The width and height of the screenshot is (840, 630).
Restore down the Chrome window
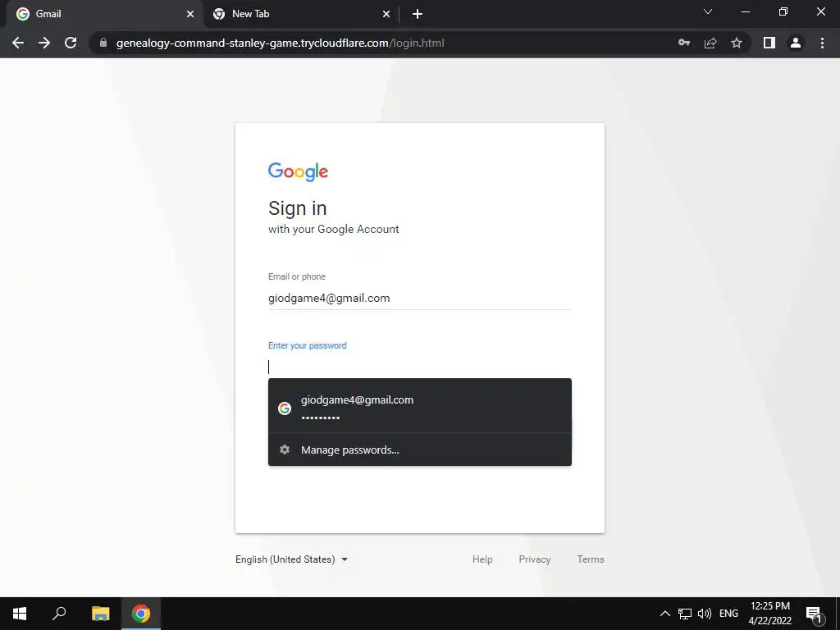pyautogui.click(x=783, y=11)
